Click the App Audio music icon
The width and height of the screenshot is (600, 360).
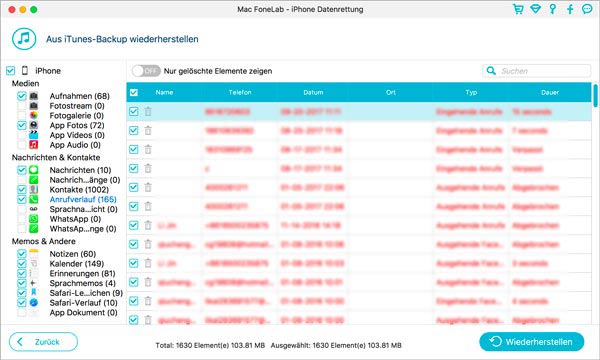tap(34, 145)
